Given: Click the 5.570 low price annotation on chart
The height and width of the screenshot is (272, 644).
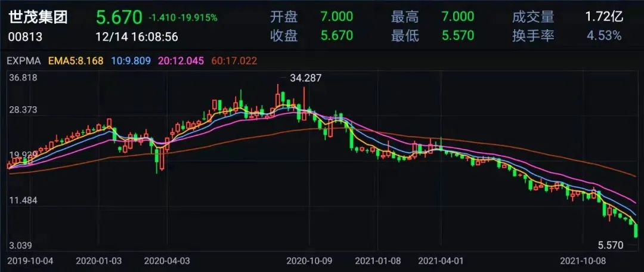Looking at the screenshot, I should click(611, 246).
